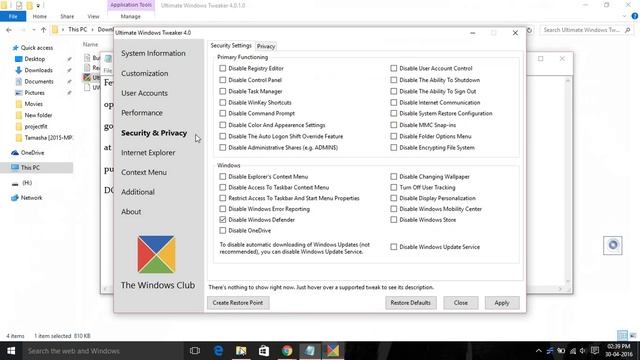The width and height of the screenshot is (640, 360).
Task: Go up one folder level in Explorer
Action: [x=43, y=30]
